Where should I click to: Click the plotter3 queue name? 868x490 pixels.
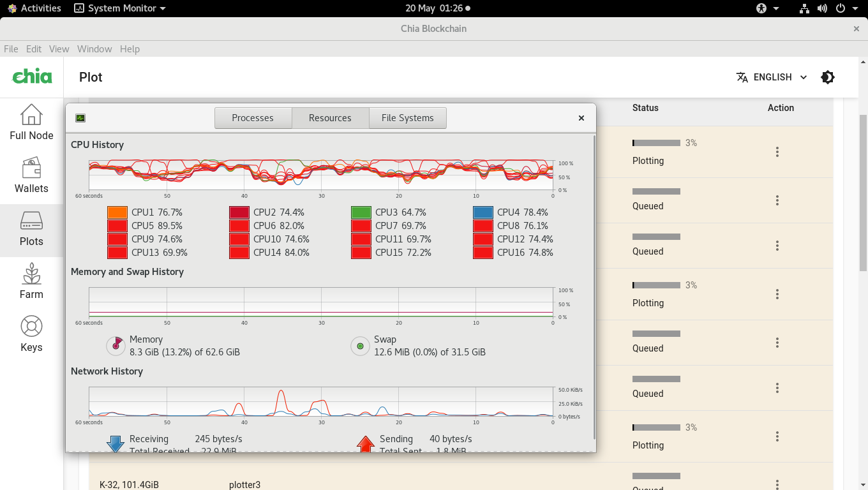(x=244, y=485)
